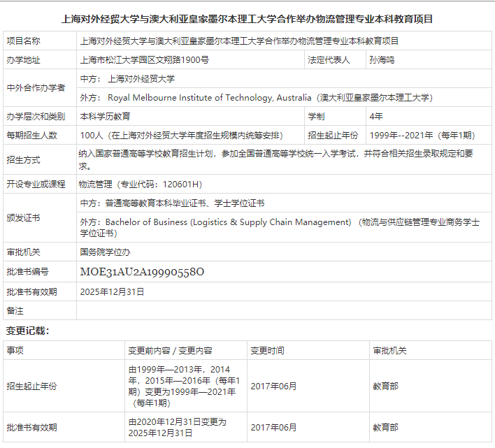Select the 事项 column header
The height and width of the screenshot is (448, 495).
click(15, 351)
